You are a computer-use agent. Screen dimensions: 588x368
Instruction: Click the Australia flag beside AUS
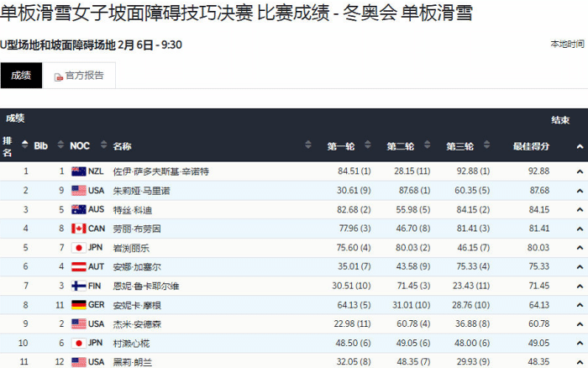[78, 209]
